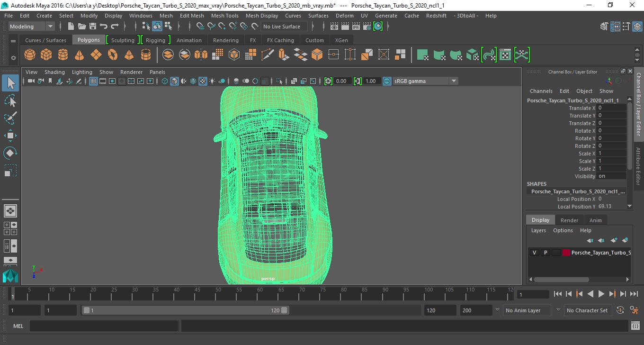
Task: Create a polygon cone from the shelf
Action: (x=80, y=55)
